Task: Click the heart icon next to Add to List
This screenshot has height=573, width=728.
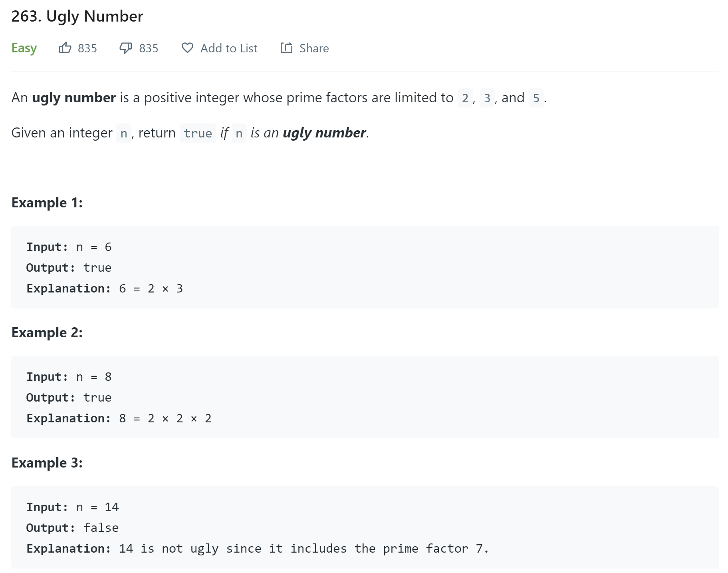Action: [x=187, y=48]
